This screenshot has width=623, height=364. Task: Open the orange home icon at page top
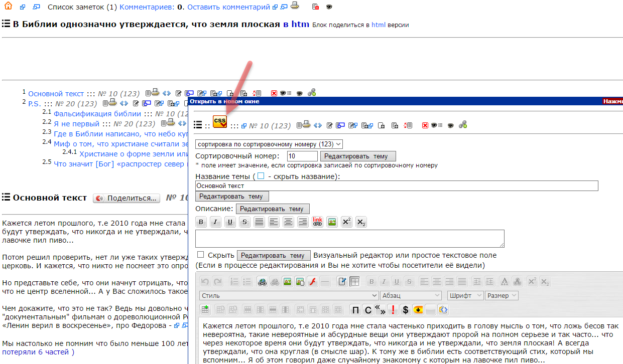pyautogui.click(x=8, y=7)
